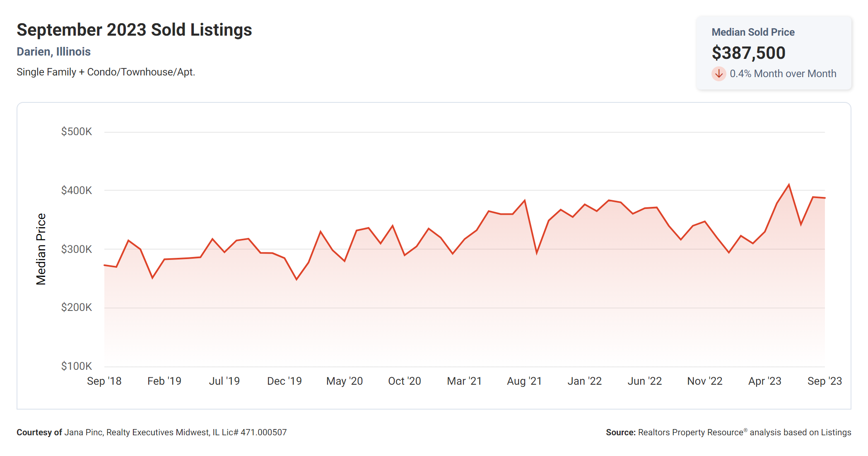Screen dimensions: 868x456
Task: Click the Median Price axis title
Action: click(x=41, y=249)
